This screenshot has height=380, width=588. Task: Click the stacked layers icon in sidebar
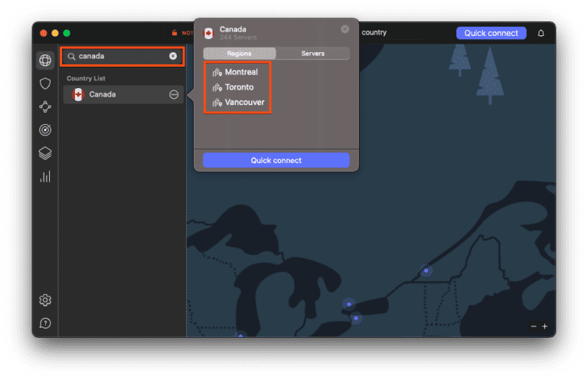coord(45,153)
